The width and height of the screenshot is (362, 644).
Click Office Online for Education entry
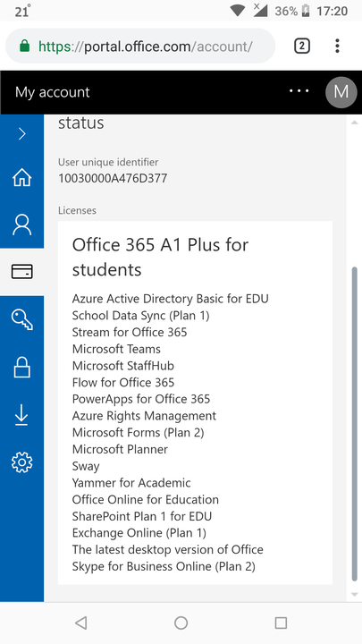tap(146, 499)
